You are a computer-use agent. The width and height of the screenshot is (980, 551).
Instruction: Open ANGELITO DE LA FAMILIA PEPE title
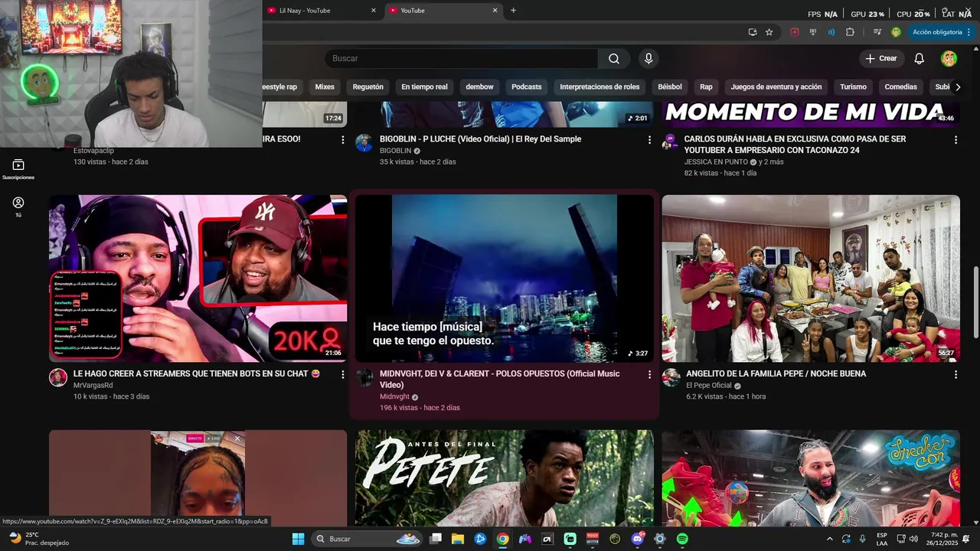tap(776, 373)
